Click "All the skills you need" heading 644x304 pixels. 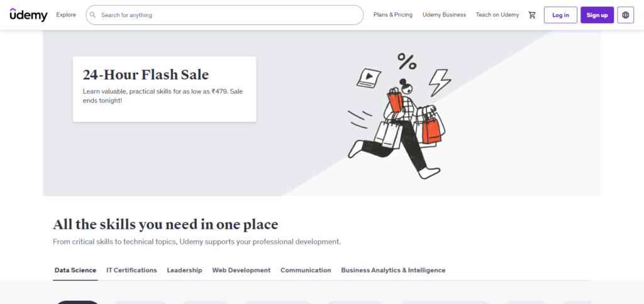click(165, 224)
